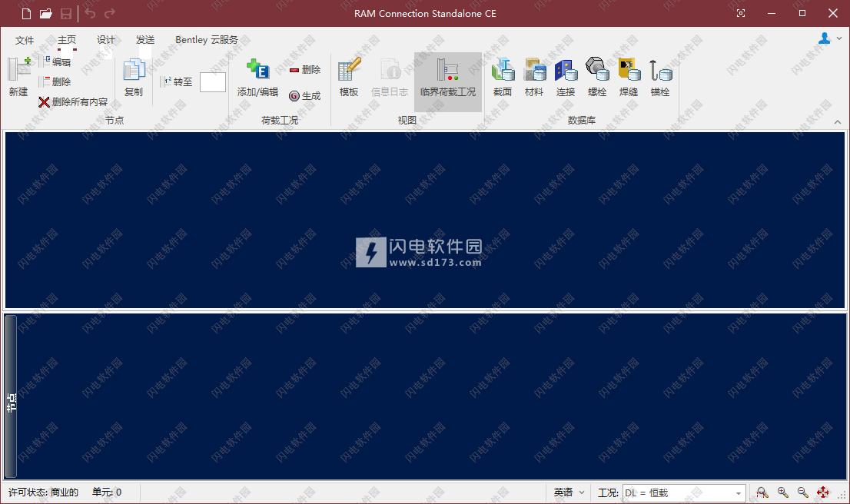This screenshot has width=850, height=504.
Task: Click the 转至 number input box
Action: coord(212,82)
